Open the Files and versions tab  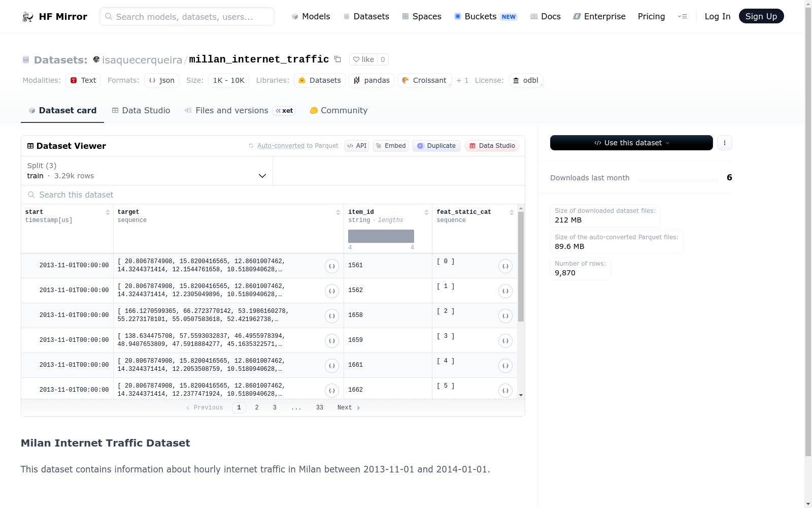coord(240,110)
